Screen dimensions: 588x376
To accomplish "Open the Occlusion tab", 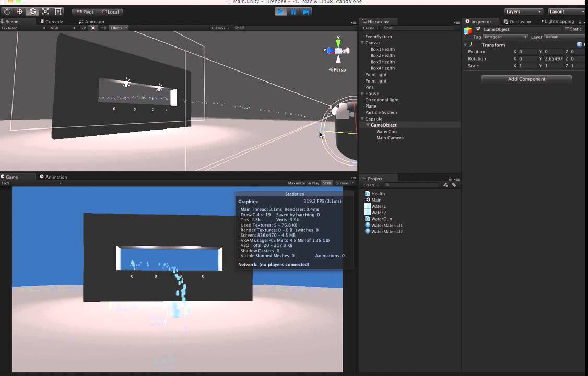I will 518,22.
